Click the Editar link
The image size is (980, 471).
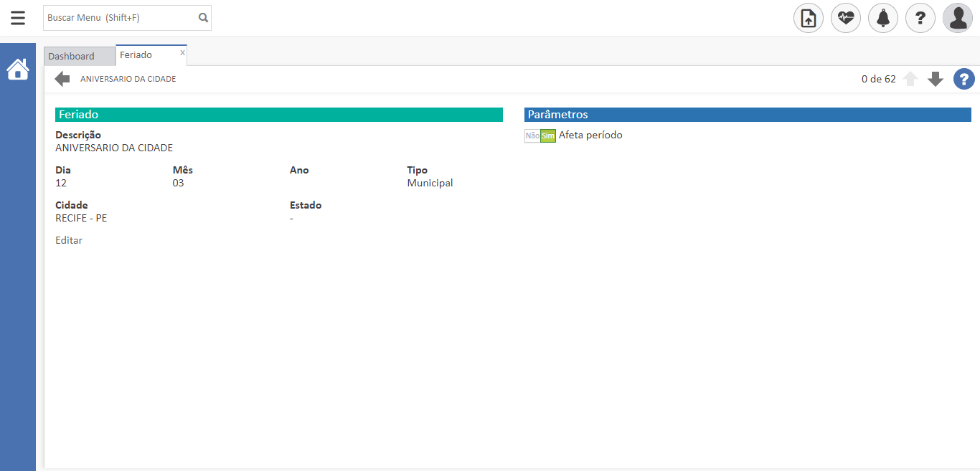[69, 240]
